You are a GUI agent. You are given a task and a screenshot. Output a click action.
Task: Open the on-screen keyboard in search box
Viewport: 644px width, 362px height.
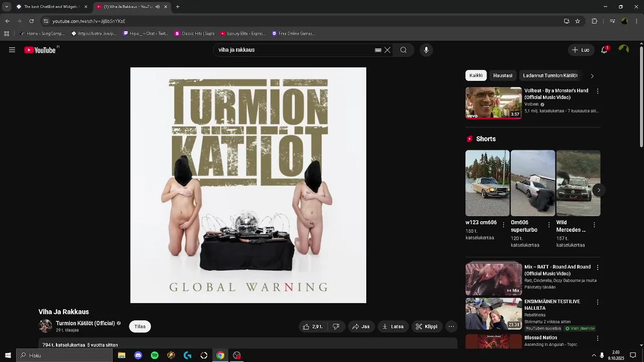point(378,50)
